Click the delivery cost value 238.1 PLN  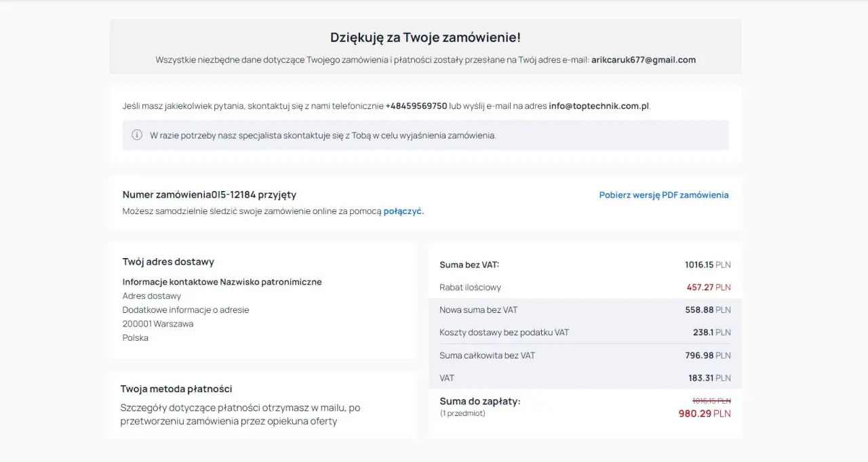pyautogui.click(x=711, y=333)
